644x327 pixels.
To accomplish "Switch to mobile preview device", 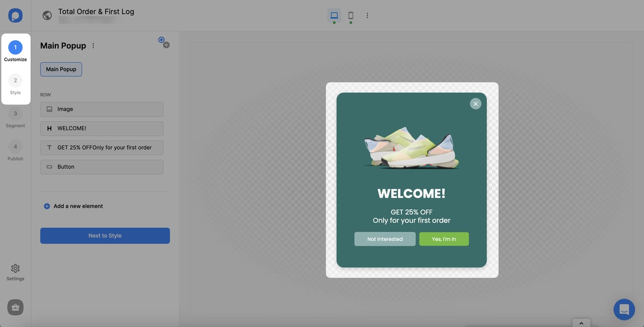I will (351, 15).
